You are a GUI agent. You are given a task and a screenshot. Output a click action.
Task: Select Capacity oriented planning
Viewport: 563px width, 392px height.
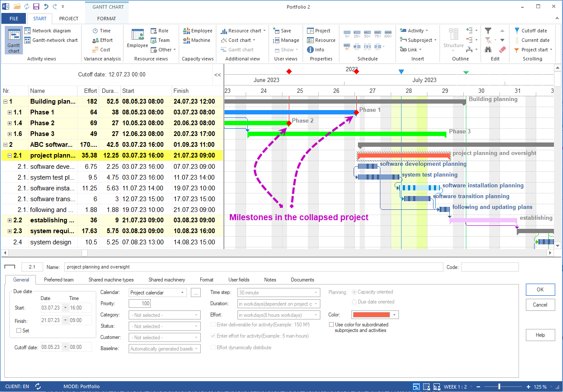[355, 292]
